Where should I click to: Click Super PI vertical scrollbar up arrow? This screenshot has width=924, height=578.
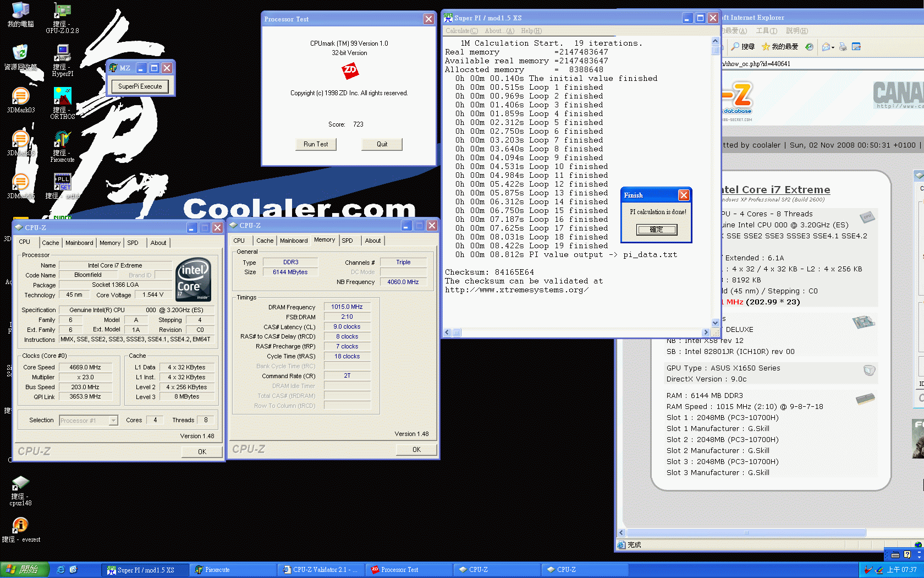(x=716, y=41)
